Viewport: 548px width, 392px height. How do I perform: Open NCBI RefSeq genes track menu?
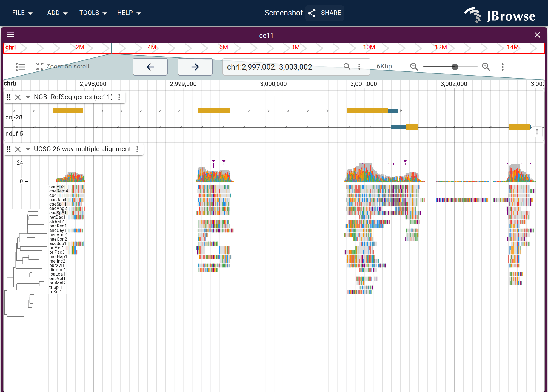point(119,97)
